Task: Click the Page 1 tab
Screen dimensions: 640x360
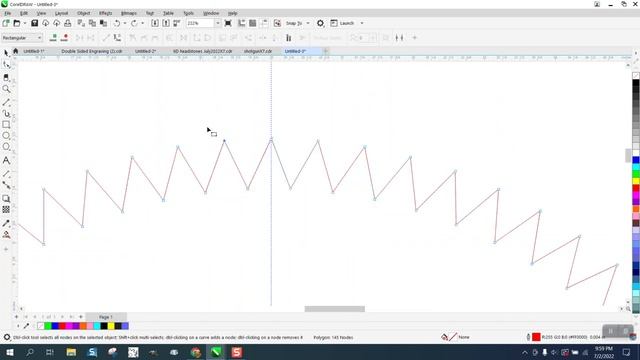Action: (106, 317)
